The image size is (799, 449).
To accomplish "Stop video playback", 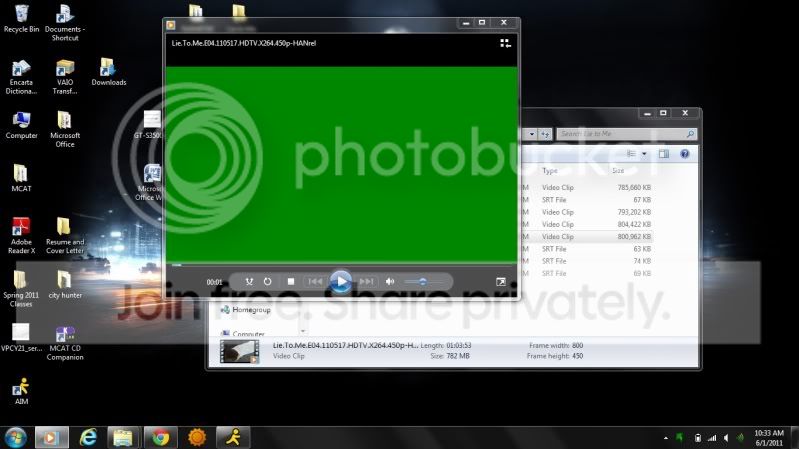I will click(291, 281).
